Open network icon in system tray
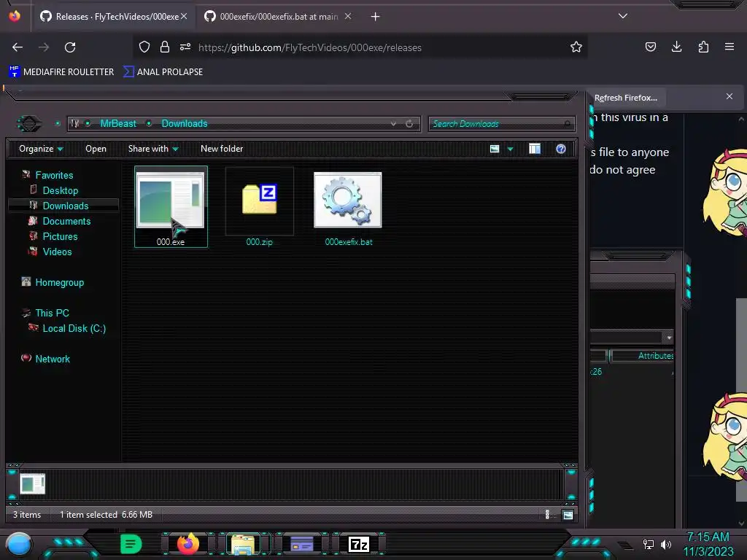Viewport: 747px width, 560px height. point(649,544)
